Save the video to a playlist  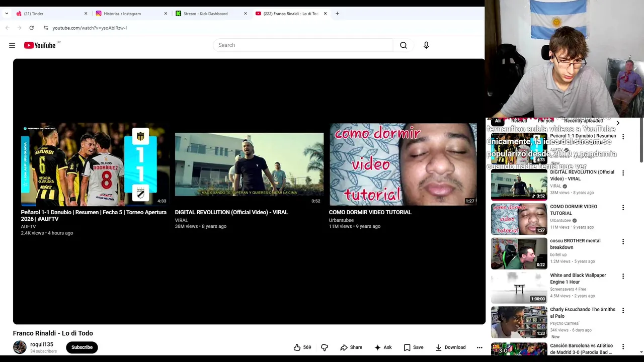414,347
